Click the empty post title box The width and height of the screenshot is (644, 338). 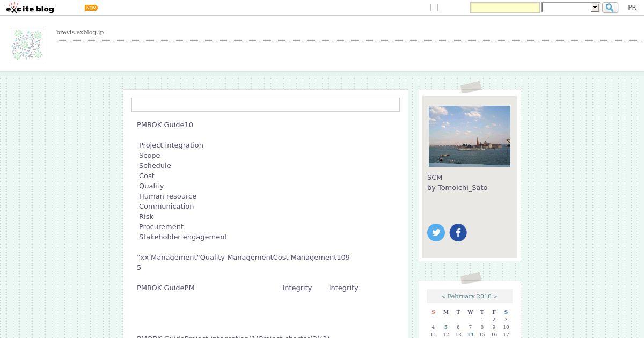tap(266, 105)
